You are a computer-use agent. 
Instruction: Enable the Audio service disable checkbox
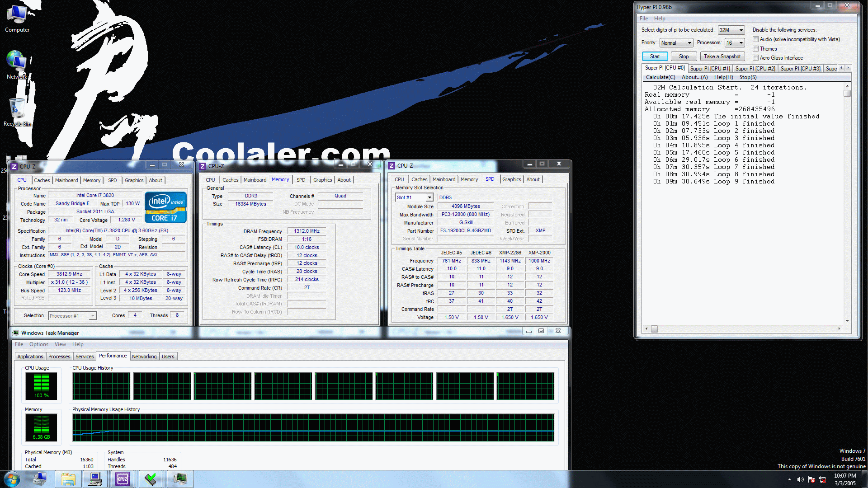click(755, 39)
